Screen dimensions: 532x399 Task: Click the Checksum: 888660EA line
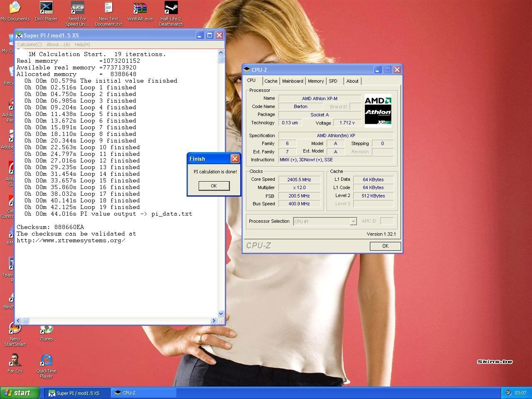50,227
